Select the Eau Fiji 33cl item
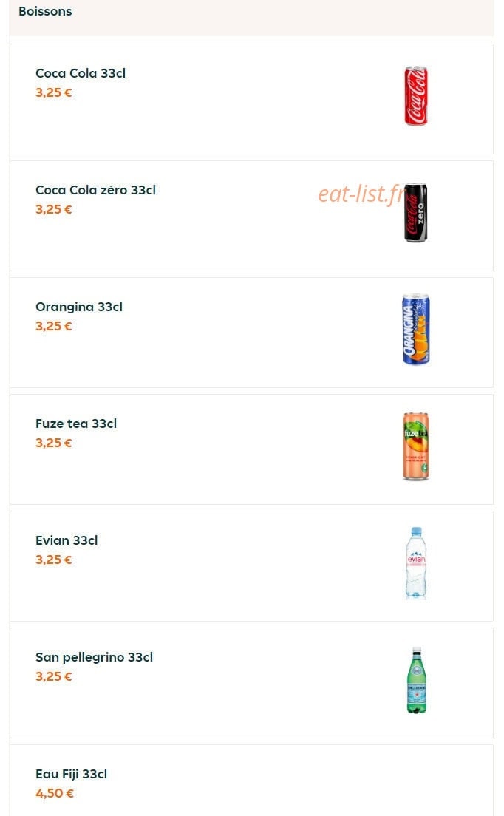The width and height of the screenshot is (504, 816). coord(251,780)
